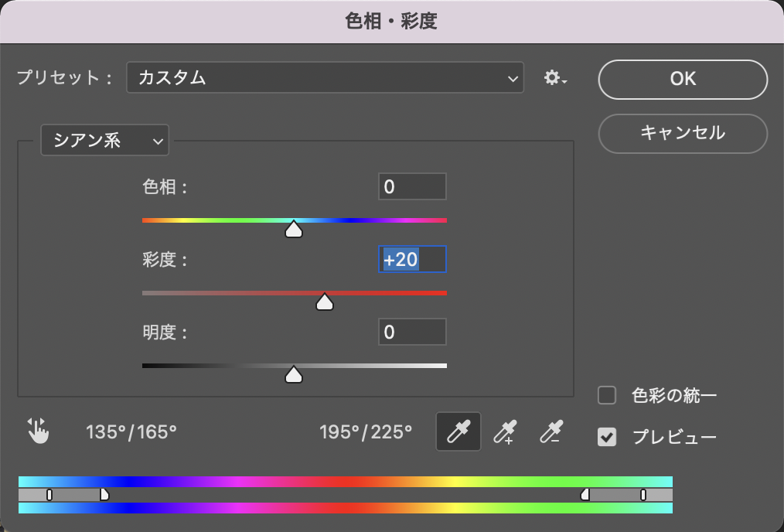
Task: Click the left outer color range marker
Action: click(x=49, y=495)
